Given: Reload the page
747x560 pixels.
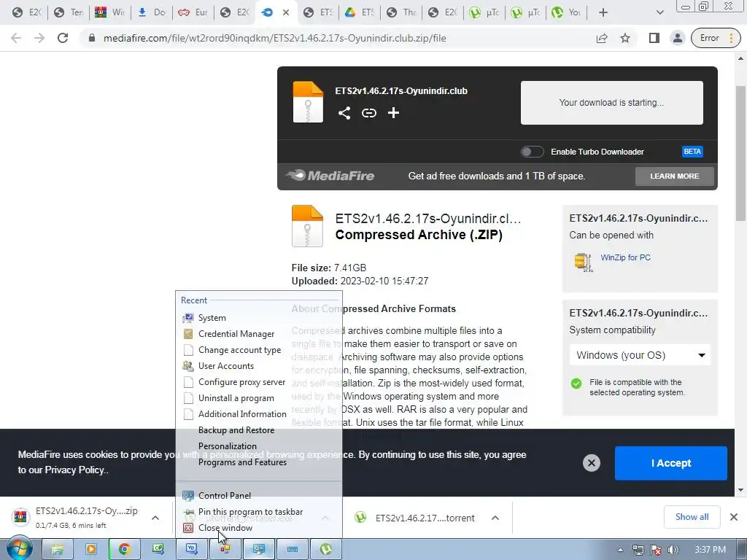Looking at the screenshot, I should pyautogui.click(x=63, y=38).
